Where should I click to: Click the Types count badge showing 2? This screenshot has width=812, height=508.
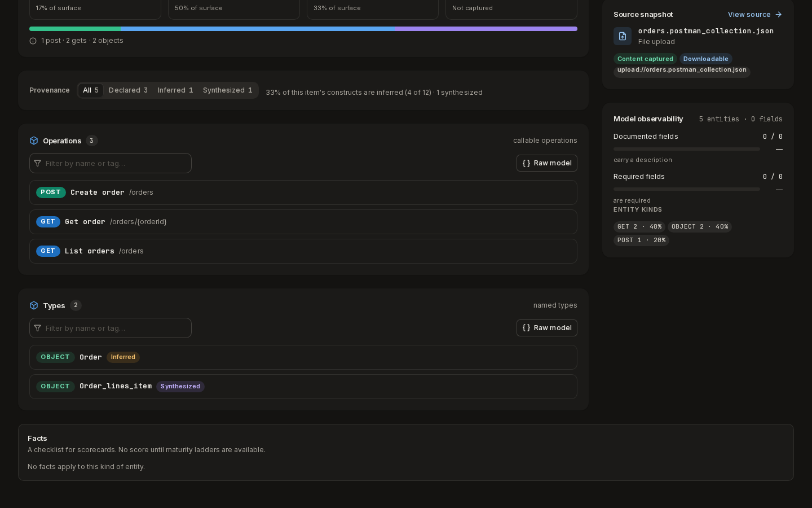(x=76, y=305)
